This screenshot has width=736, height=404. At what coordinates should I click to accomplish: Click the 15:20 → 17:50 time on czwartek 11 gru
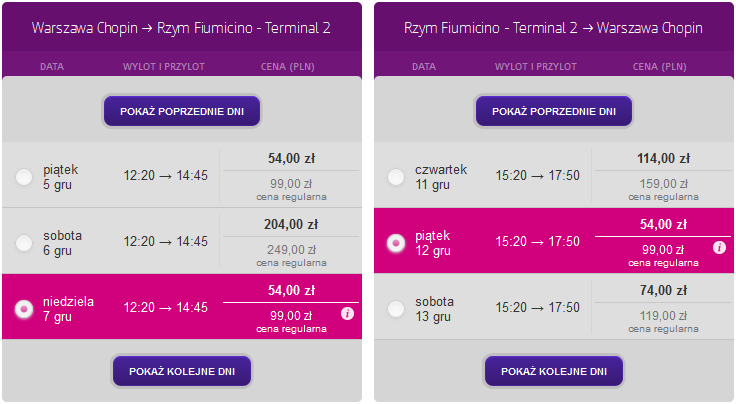point(537,175)
